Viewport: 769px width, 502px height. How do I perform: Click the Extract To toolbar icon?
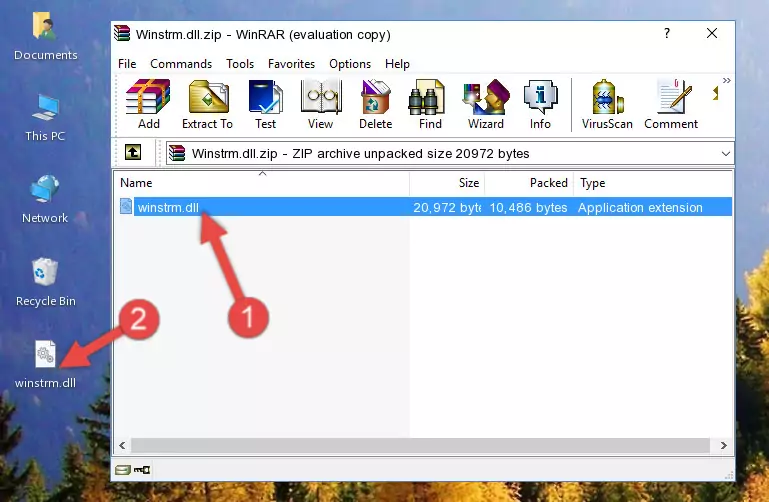pyautogui.click(x=207, y=104)
